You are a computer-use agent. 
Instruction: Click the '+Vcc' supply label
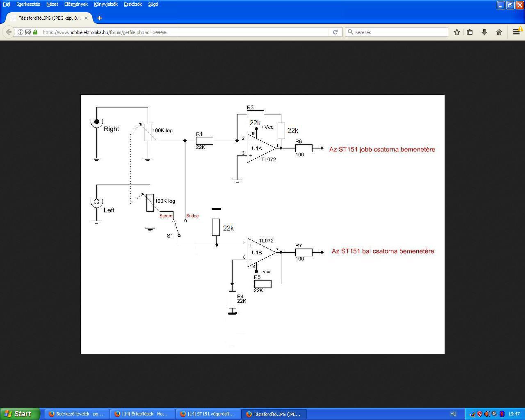click(267, 127)
